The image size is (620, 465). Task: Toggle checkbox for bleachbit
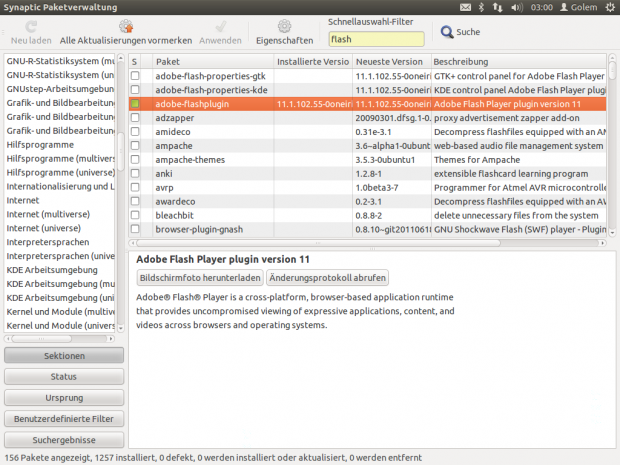pos(135,215)
